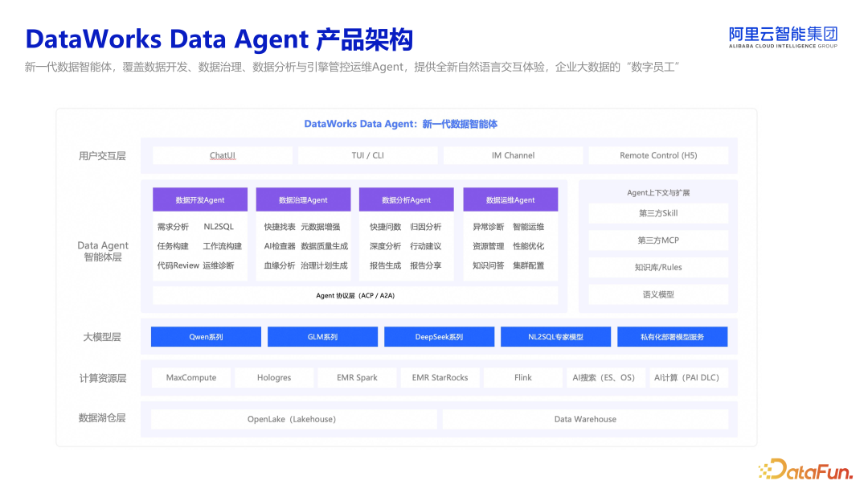Select the TUI / CLI box

367,155
